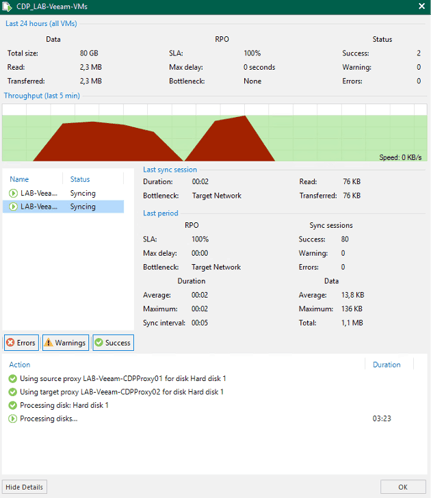Confirm with the OK button

coord(403,487)
